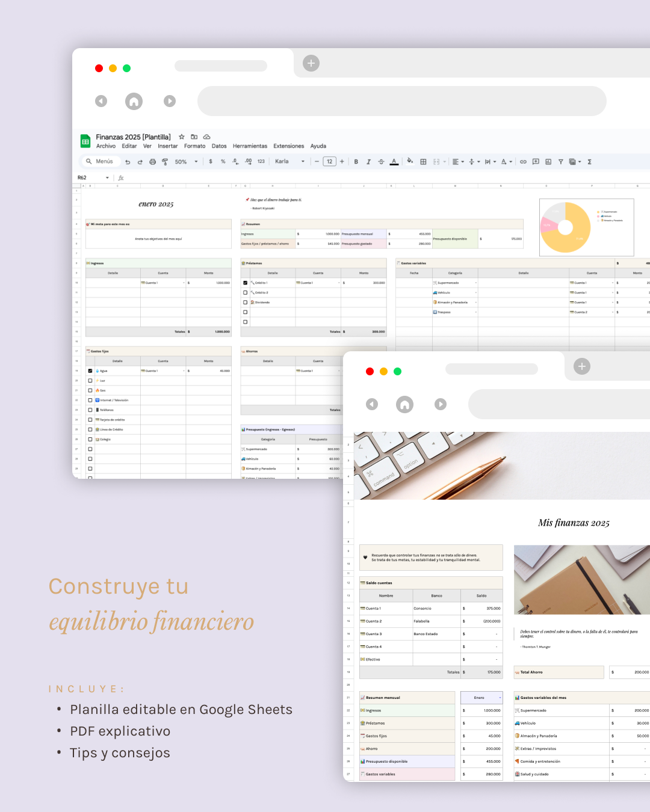
Task: Click the filter funnel icon
Action: [x=560, y=162]
